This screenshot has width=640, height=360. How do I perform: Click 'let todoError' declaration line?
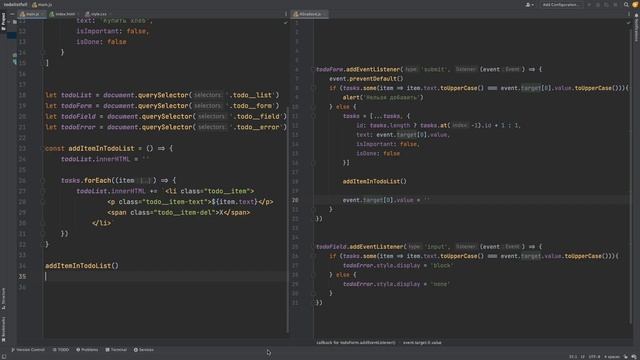point(166,127)
